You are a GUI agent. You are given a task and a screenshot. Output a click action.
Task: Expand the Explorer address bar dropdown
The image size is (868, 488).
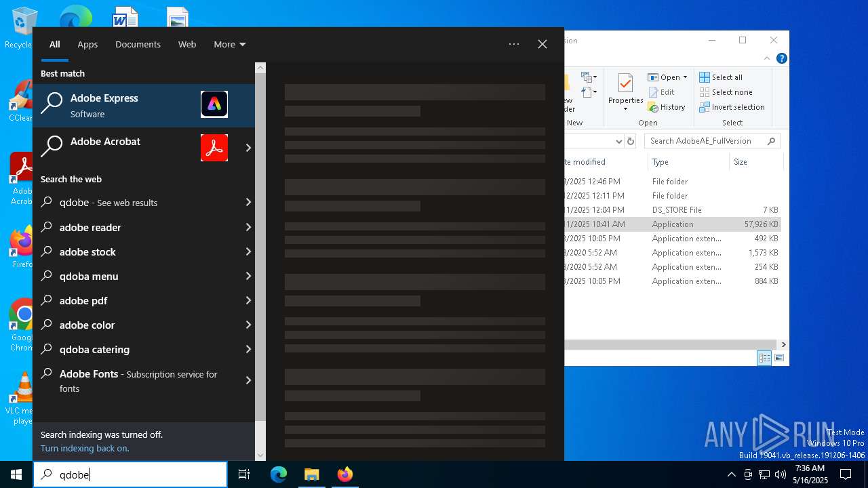618,141
